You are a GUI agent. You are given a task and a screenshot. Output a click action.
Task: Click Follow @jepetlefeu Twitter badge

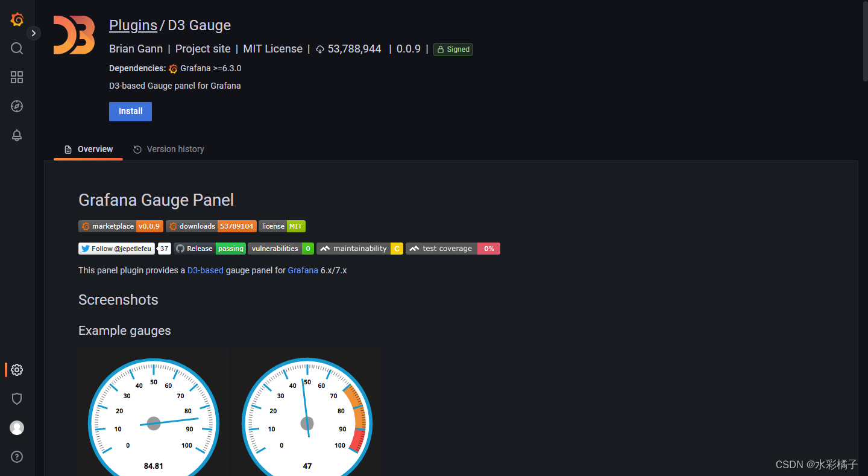tap(116, 249)
